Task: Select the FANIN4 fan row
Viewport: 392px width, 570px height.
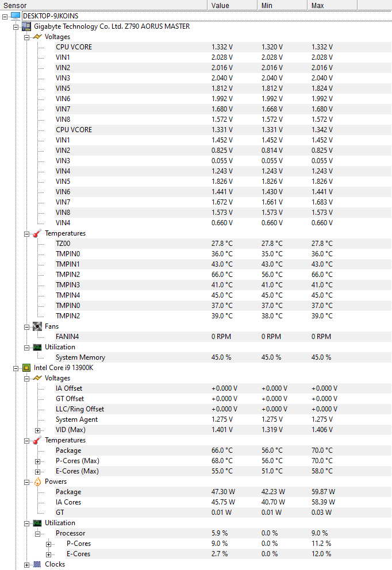Action: (x=223, y=337)
